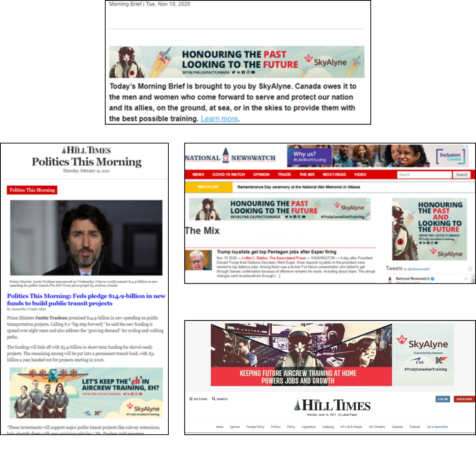The image size is (476, 476).
Task: Open the Opinion tab on Hill Times
Action: tap(235, 427)
